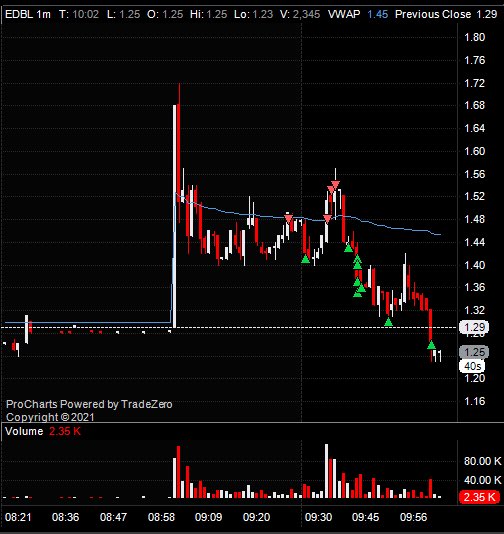Click the O: 1.25 open value
The width and height of the screenshot is (504, 534).
pyautogui.click(x=165, y=14)
